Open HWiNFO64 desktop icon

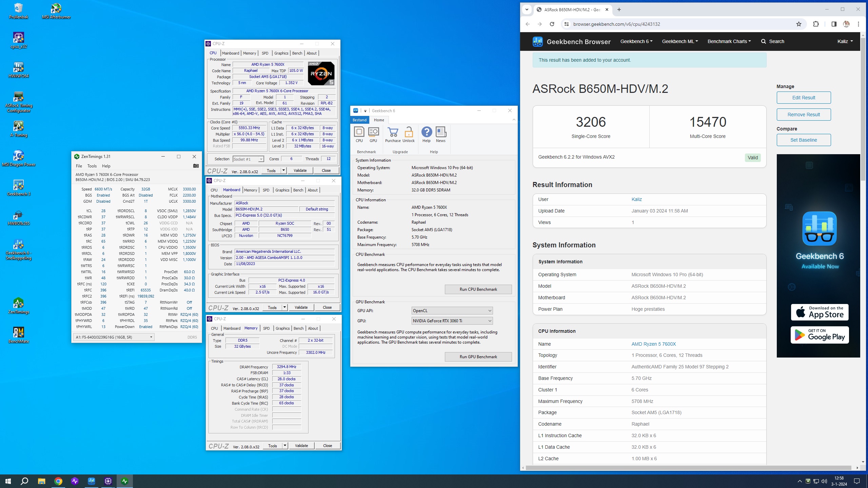tap(18, 70)
